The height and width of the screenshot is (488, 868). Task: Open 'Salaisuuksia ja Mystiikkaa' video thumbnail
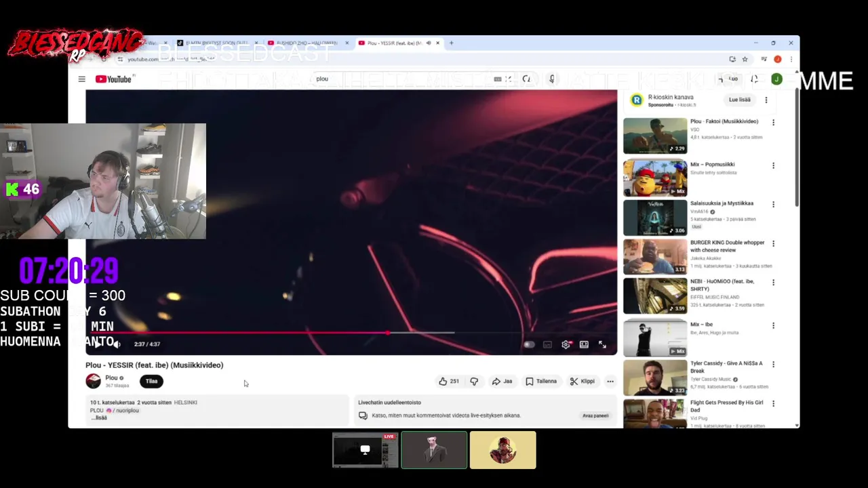[x=655, y=217]
